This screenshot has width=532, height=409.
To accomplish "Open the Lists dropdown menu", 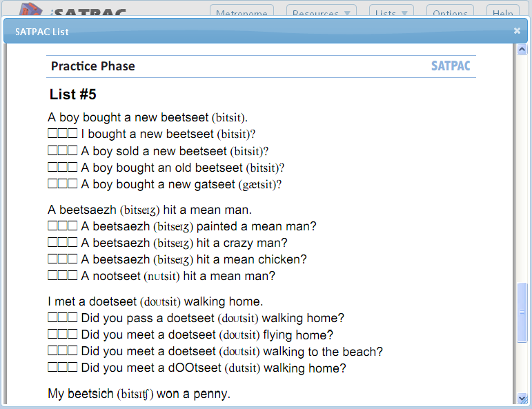I will point(391,11).
